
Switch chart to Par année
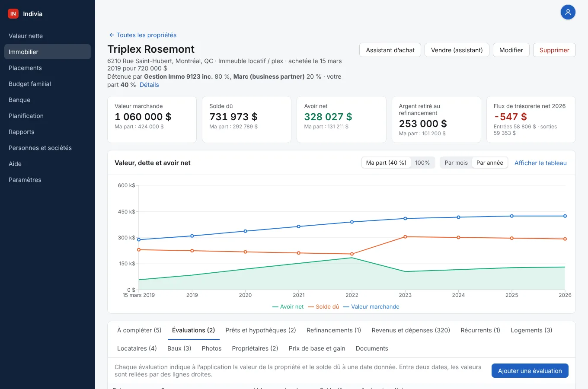click(x=490, y=163)
